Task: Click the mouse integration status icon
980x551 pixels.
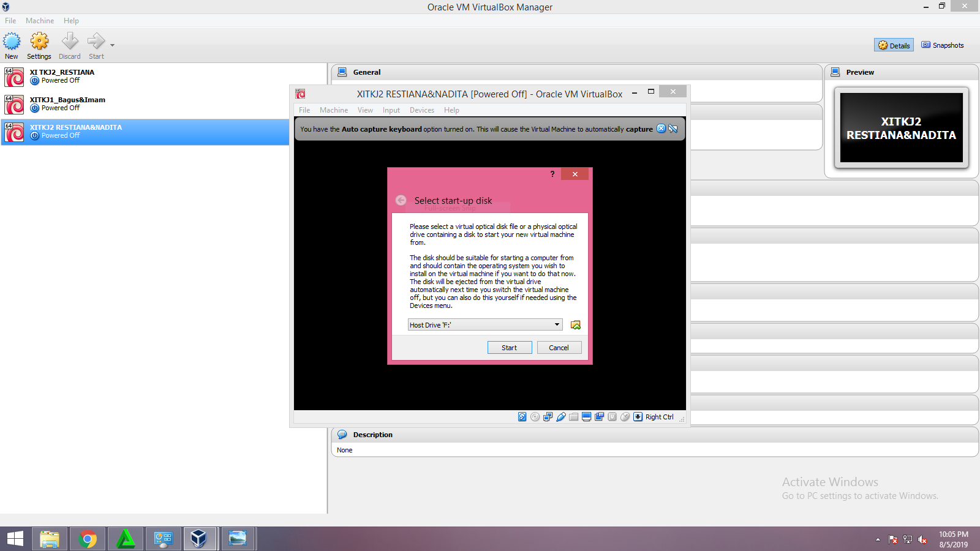Action: click(x=625, y=417)
